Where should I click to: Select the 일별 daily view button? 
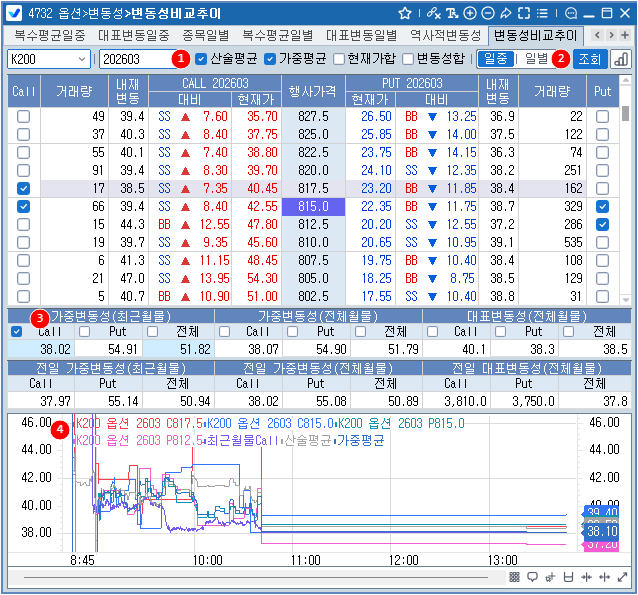click(536, 59)
